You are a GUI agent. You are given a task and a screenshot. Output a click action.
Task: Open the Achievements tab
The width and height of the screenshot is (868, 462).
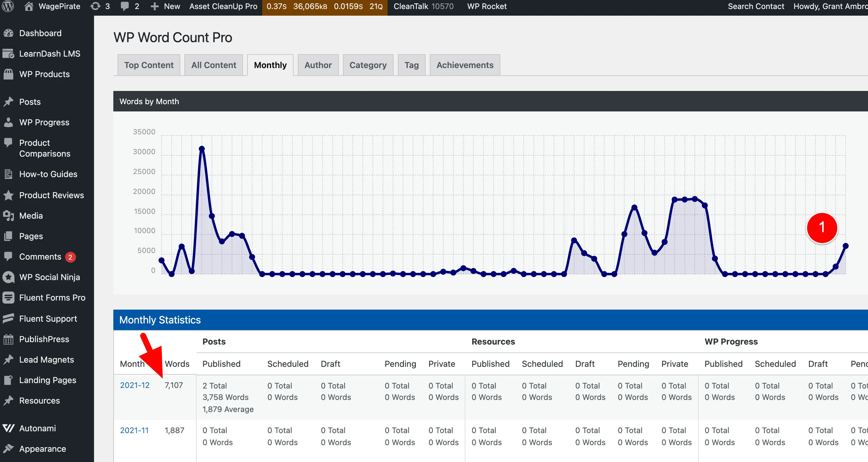[x=465, y=65]
